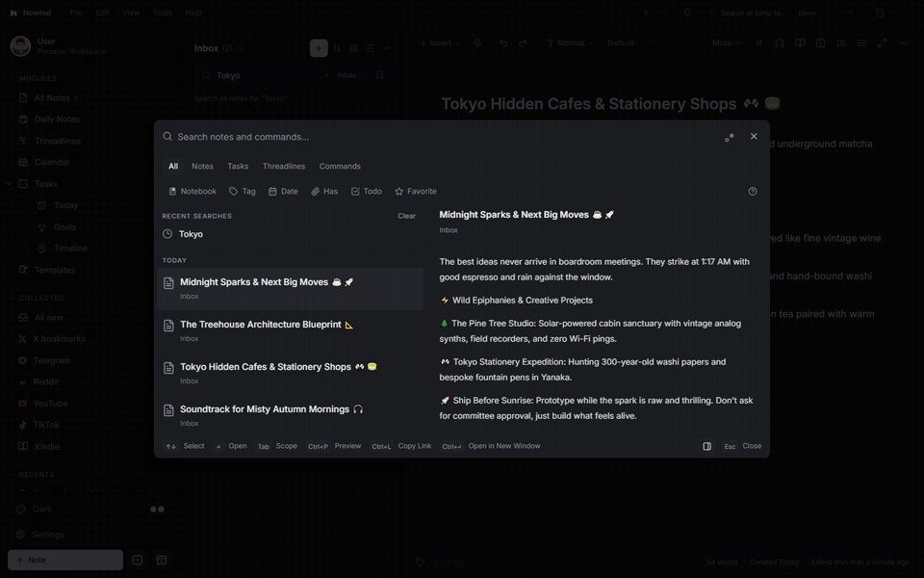The image size is (924, 578).
Task: Toggle the preview pane icon in dialog footer
Action: (707, 446)
